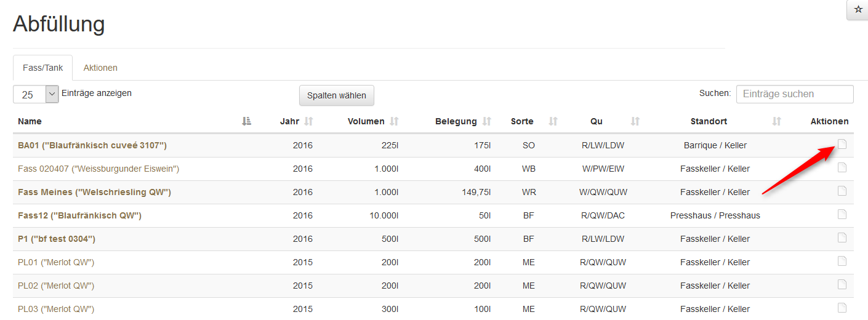
Task: Select the Fass/Tank tab
Action: pyautogui.click(x=43, y=68)
